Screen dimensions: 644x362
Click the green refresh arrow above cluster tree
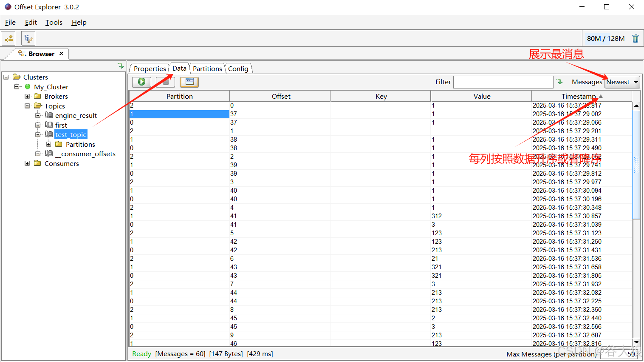[x=121, y=66]
